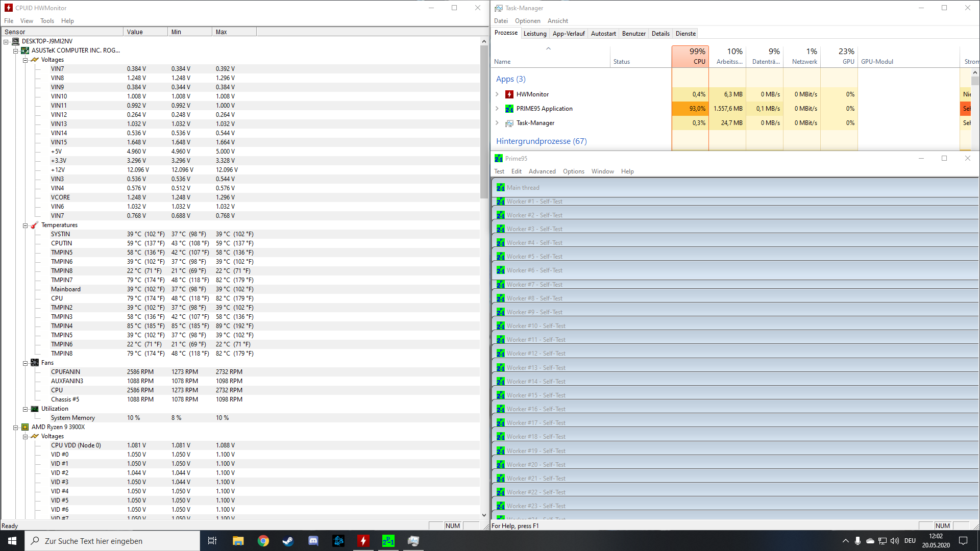Viewport: 980px width, 551px height.
Task: Switch to the Details tab
Action: [660, 34]
